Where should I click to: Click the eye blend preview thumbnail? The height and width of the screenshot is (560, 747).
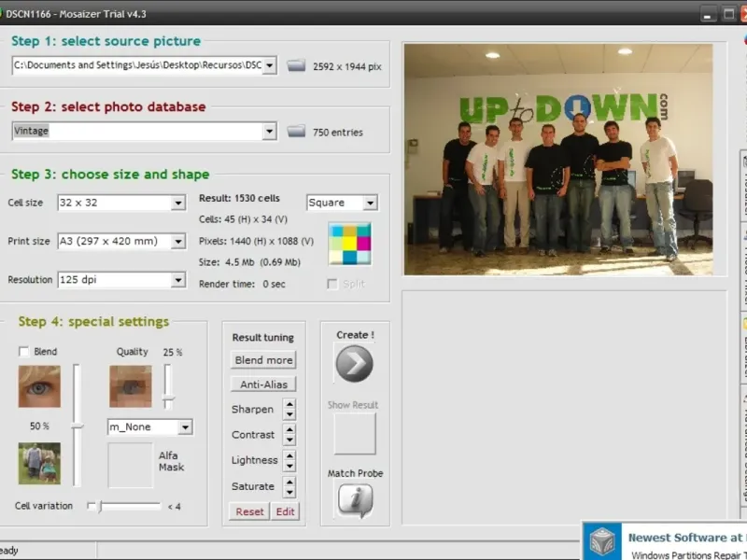(39, 385)
